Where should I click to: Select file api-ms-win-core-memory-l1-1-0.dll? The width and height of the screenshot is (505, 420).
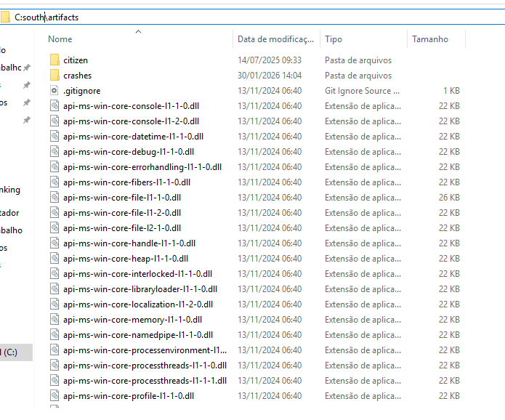pos(132,320)
